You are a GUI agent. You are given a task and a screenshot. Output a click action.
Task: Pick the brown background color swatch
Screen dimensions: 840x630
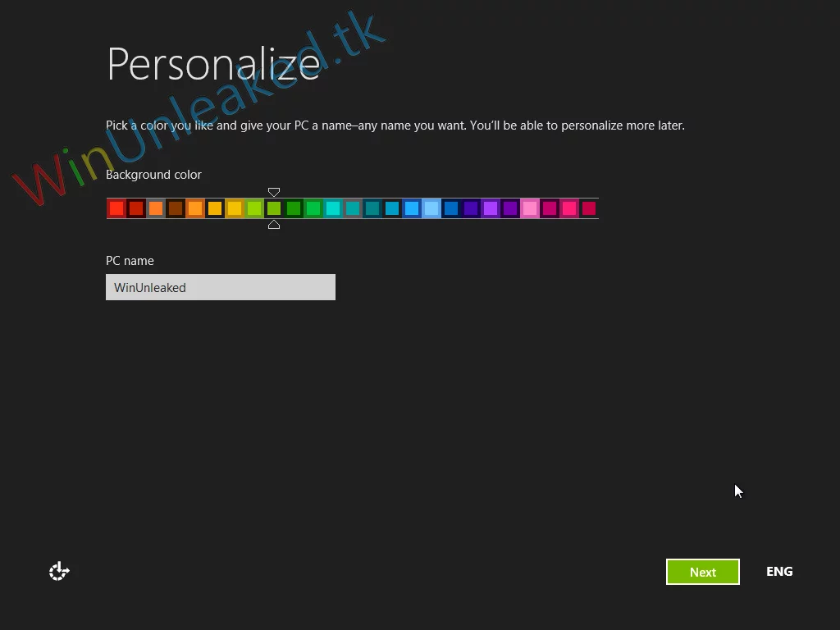175,208
